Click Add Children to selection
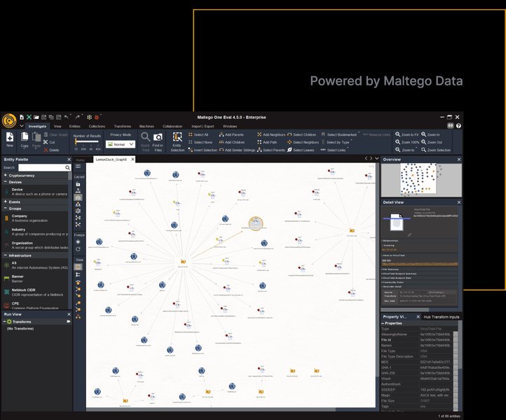The image size is (506, 420). click(232, 142)
